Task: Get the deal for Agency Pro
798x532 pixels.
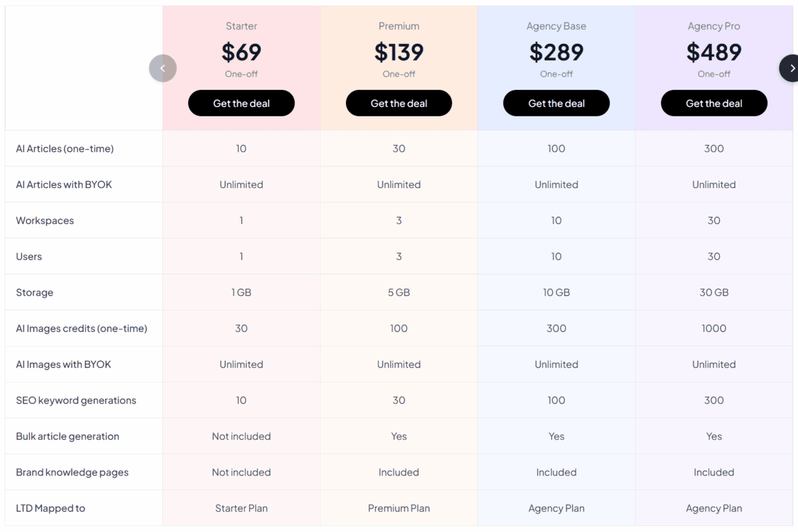Action: tap(714, 103)
